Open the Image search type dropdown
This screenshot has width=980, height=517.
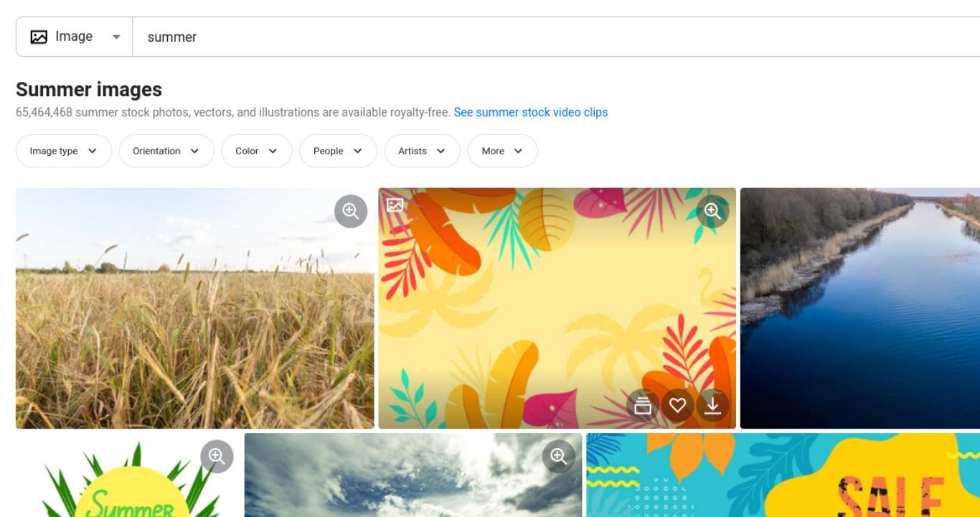(75, 37)
